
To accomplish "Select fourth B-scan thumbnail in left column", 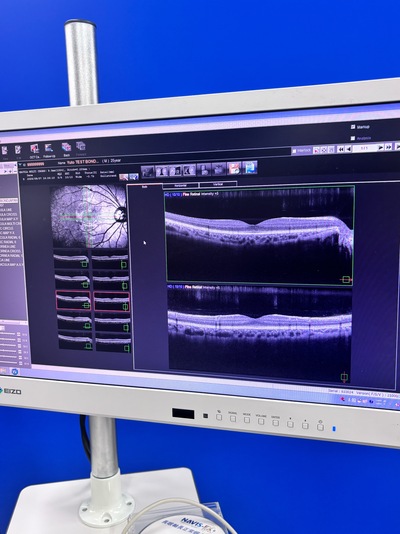I will [75, 321].
